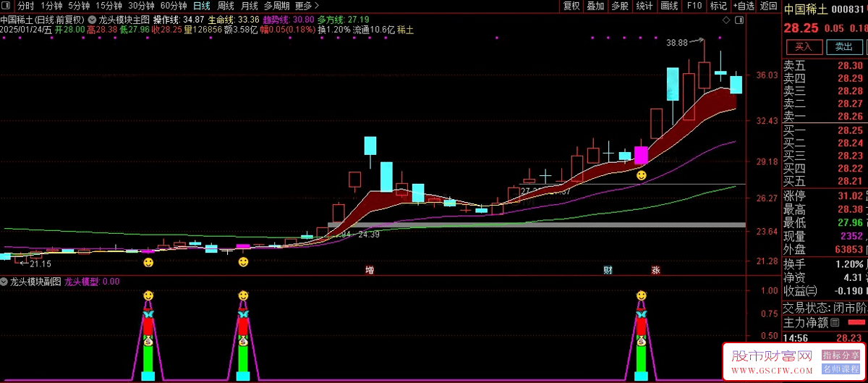Select the 日线 daily period tab

[x=201, y=6]
